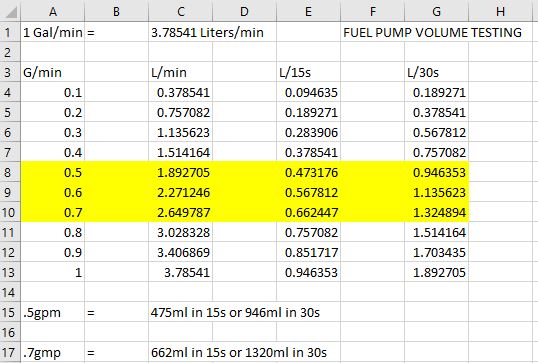Click the '.7gmp' label cell
The width and height of the screenshot is (538, 363).
[52, 352]
